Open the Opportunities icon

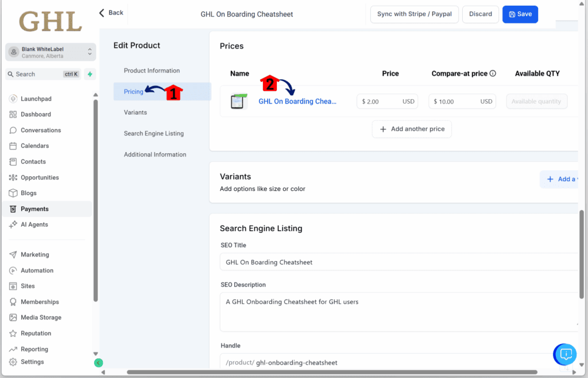13,177
